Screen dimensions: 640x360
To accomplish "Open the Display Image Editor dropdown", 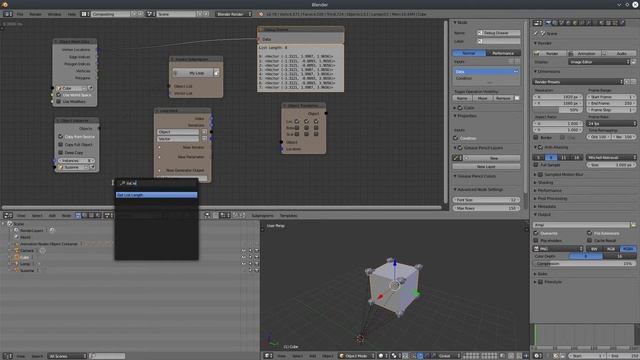I will point(599,62).
